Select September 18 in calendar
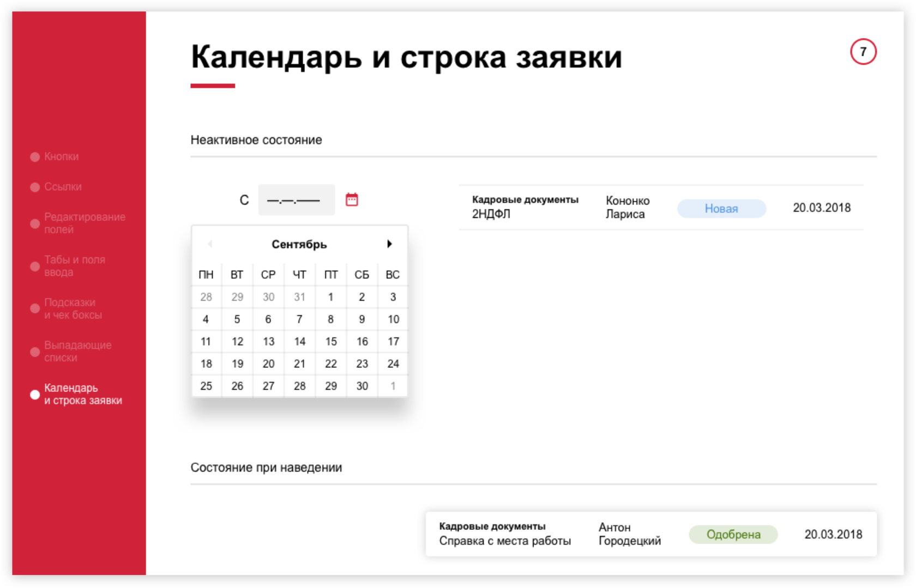The image size is (916, 588). tap(206, 364)
